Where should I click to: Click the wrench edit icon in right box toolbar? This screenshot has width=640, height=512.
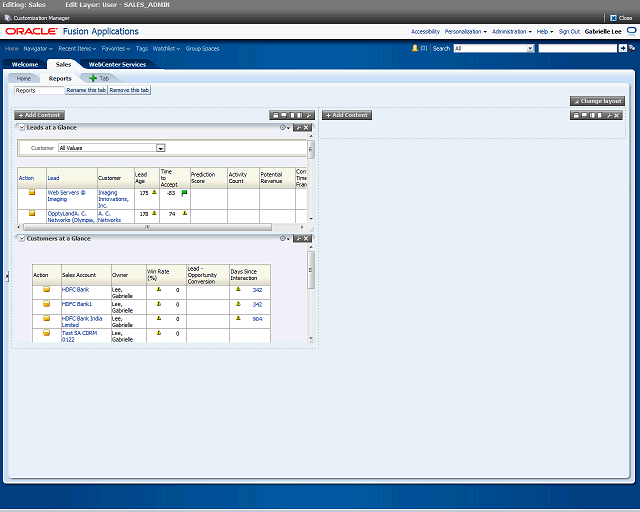[x=609, y=115]
